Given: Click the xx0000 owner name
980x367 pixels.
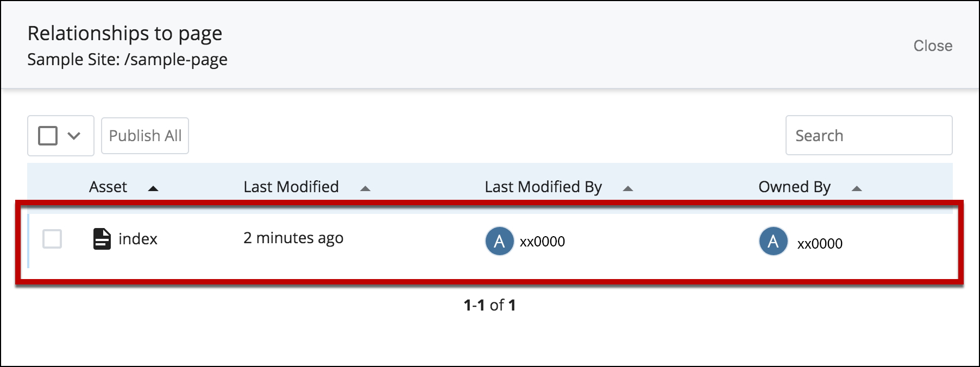Looking at the screenshot, I should point(820,244).
